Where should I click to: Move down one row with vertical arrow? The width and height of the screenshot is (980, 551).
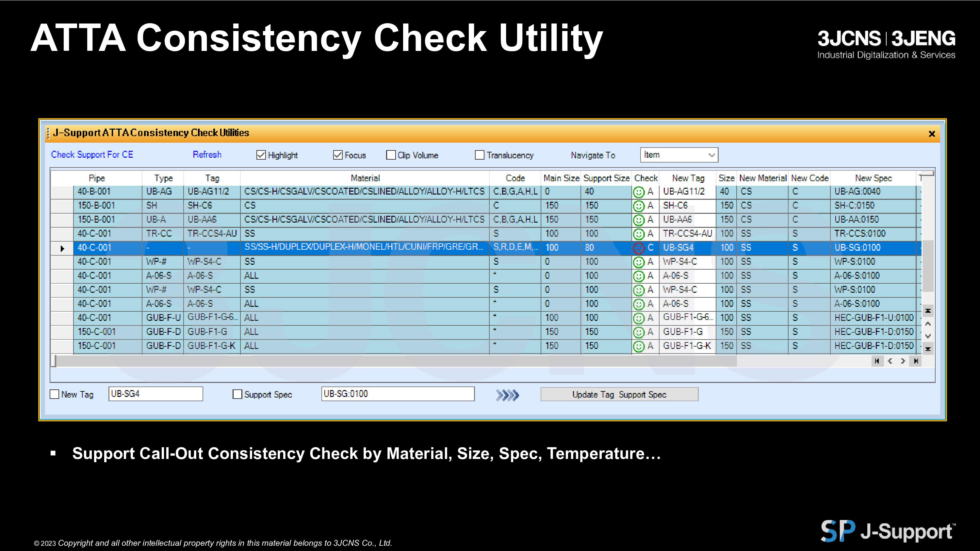click(x=928, y=336)
